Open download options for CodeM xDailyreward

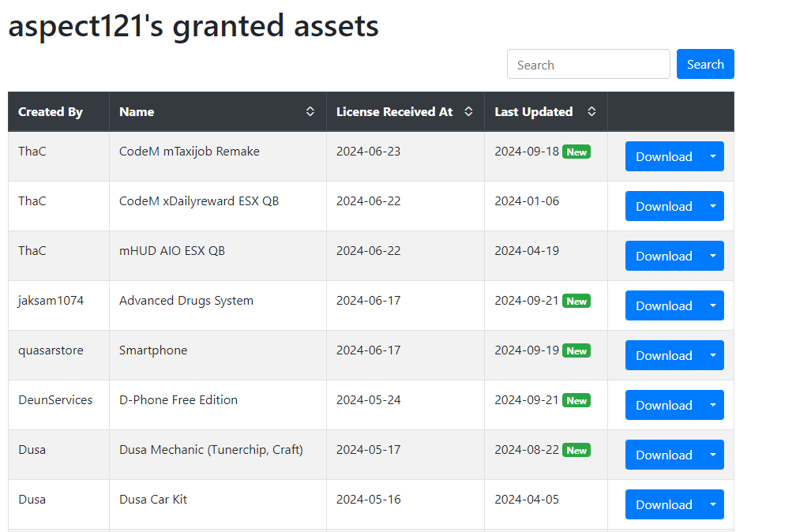(713, 206)
